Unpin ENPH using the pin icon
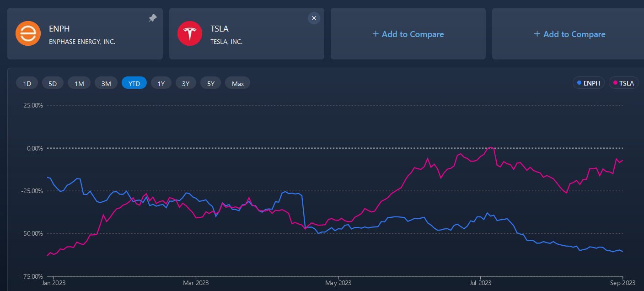644x291 pixels. tap(153, 18)
